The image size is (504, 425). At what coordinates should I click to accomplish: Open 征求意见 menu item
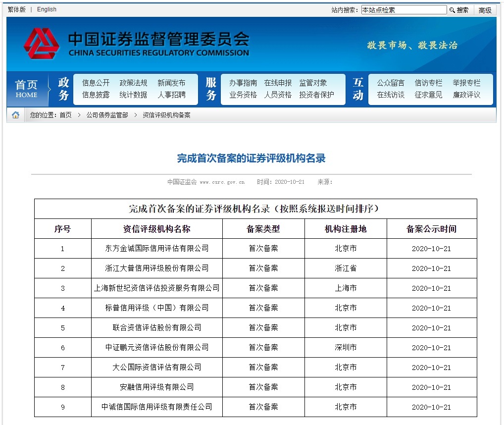point(428,95)
